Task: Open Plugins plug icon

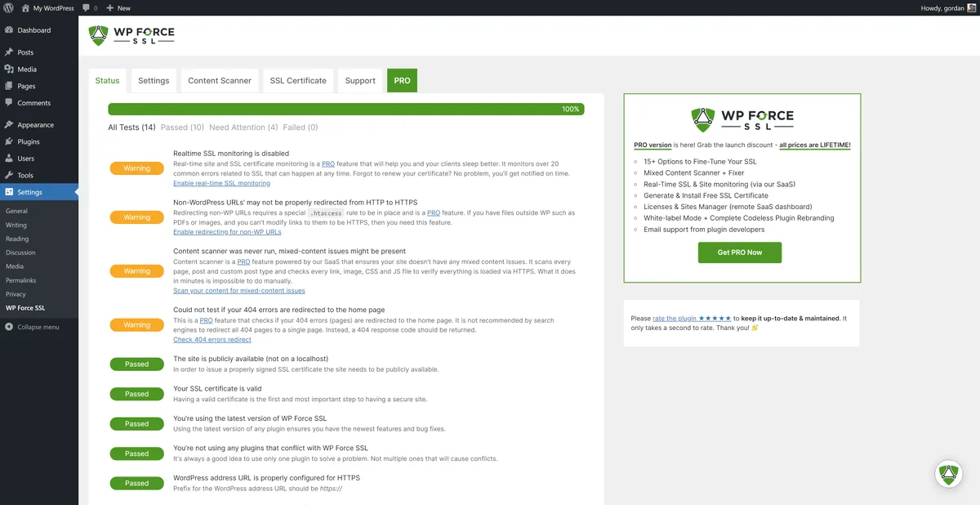Action: [x=9, y=141]
